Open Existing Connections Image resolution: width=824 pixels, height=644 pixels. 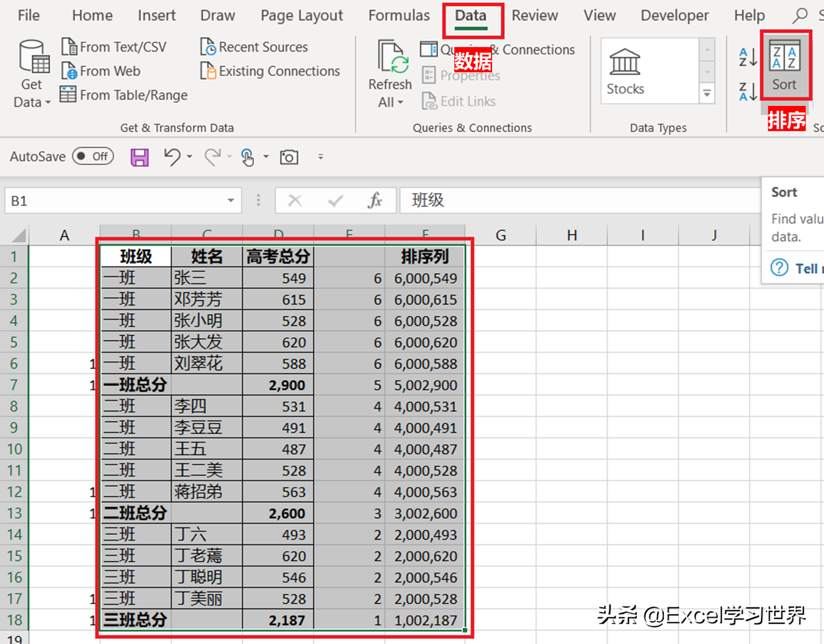coord(270,71)
